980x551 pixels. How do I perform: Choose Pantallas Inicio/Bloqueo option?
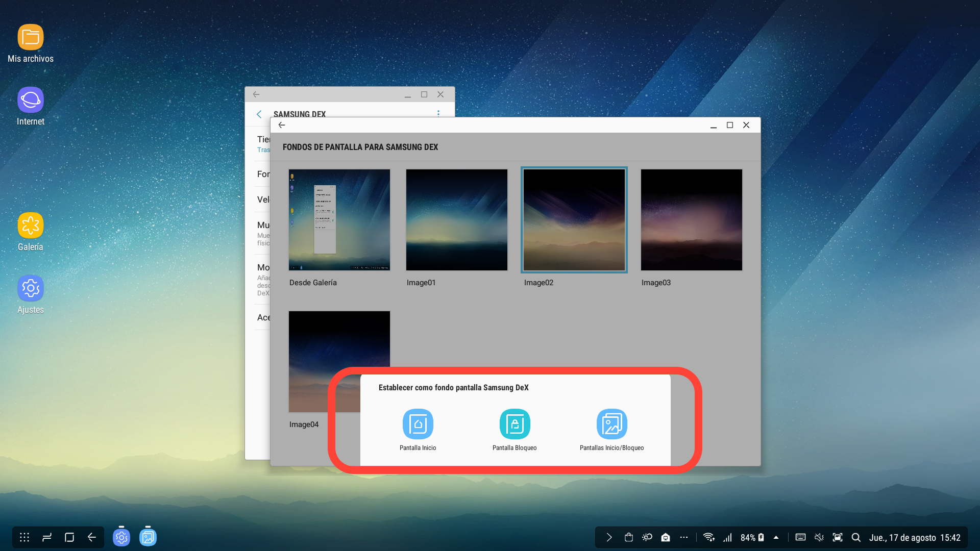coord(611,430)
